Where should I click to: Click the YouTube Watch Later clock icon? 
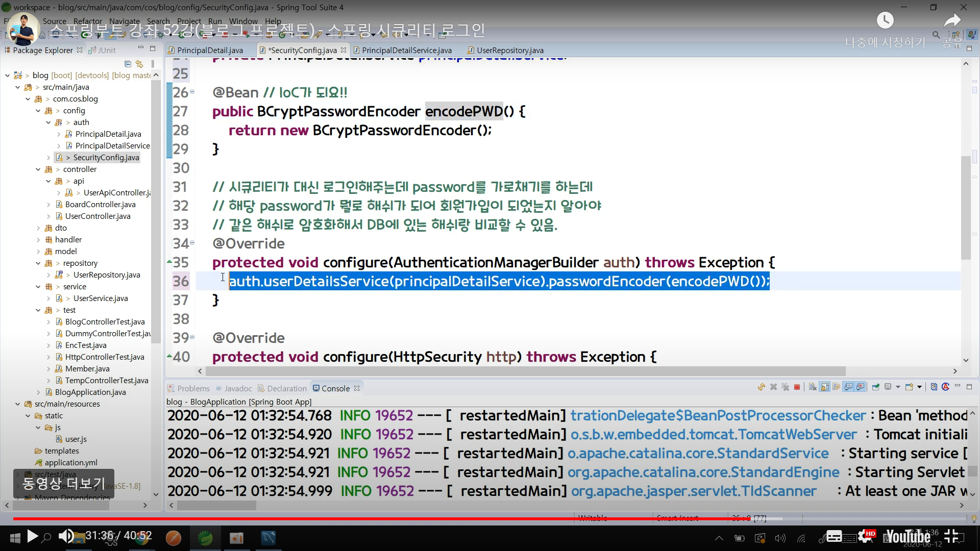pyautogui.click(x=885, y=20)
